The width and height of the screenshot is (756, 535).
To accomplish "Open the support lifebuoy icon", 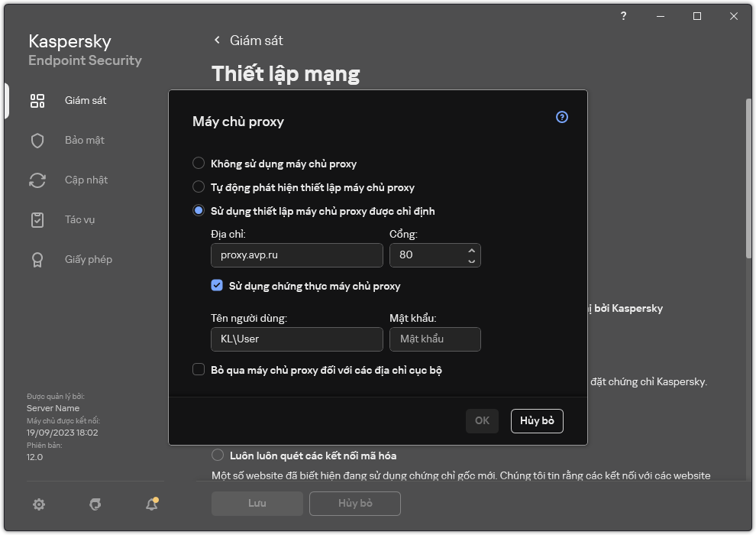I will (x=95, y=504).
